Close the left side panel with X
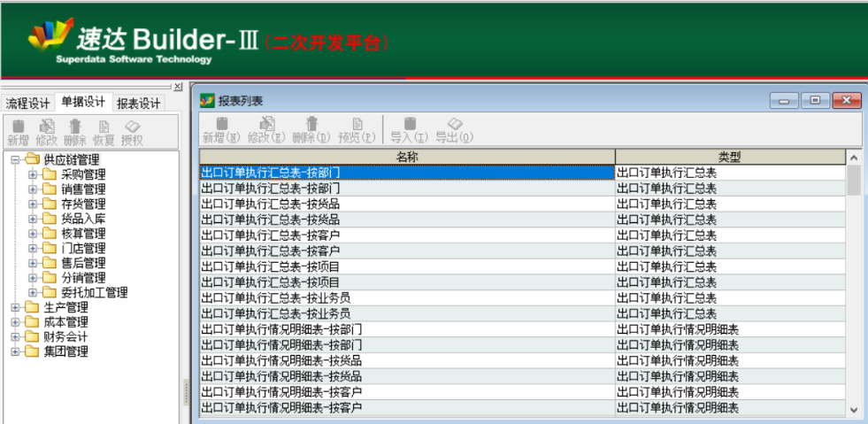 click(x=178, y=87)
